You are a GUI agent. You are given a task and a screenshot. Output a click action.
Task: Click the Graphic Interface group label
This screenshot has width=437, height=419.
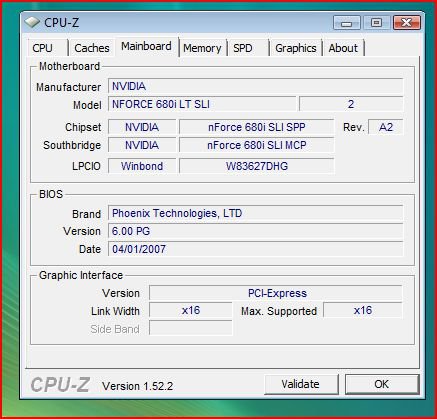point(81,275)
